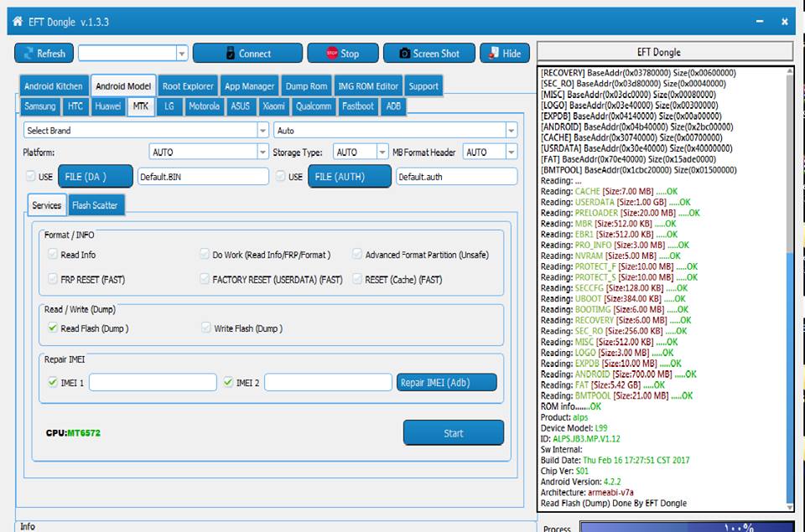This screenshot has width=805, height=532.
Task: Open the Dump Rom tab
Action: 307,86
